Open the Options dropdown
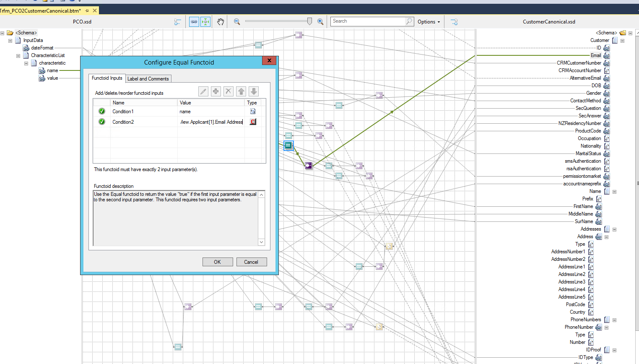Image resolution: width=639 pixels, height=364 pixels. 429,22
